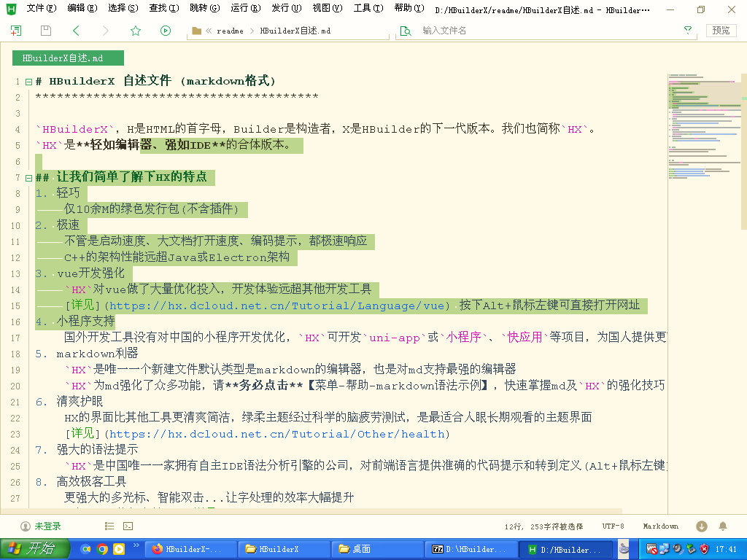Bookmark the file with the star icon

135,31
